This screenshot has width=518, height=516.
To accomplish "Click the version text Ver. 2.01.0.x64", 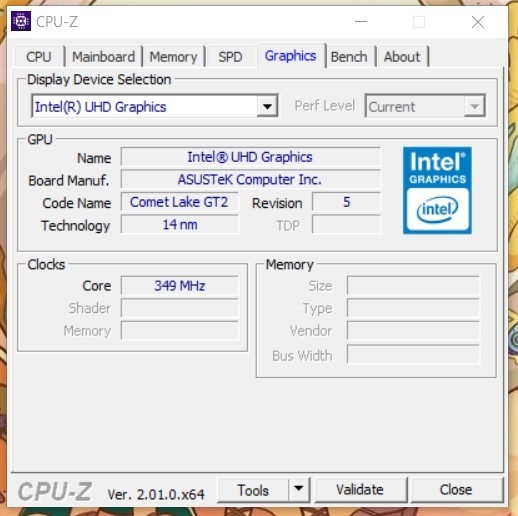I will [x=156, y=494].
